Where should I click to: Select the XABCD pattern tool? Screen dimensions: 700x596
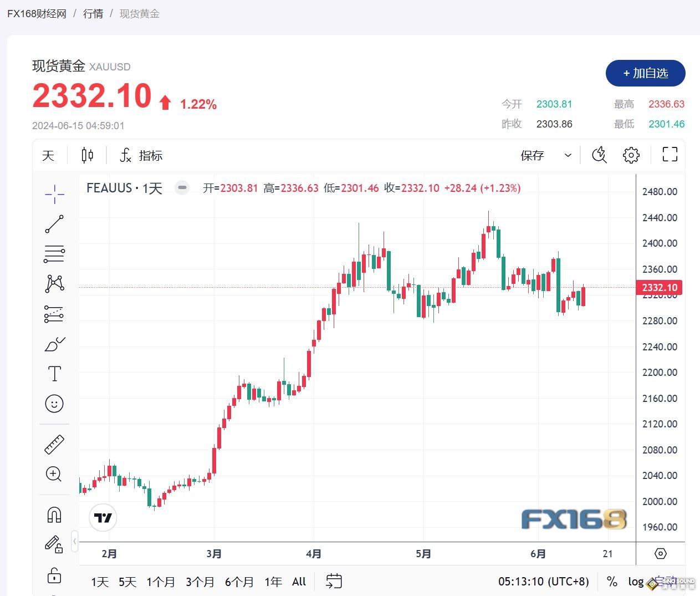[x=54, y=284]
